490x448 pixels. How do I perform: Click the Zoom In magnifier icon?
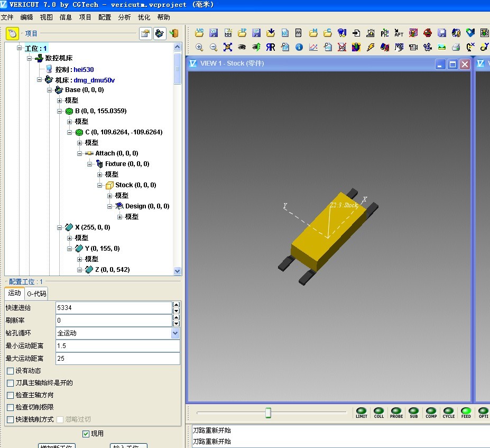(x=199, y=47)
